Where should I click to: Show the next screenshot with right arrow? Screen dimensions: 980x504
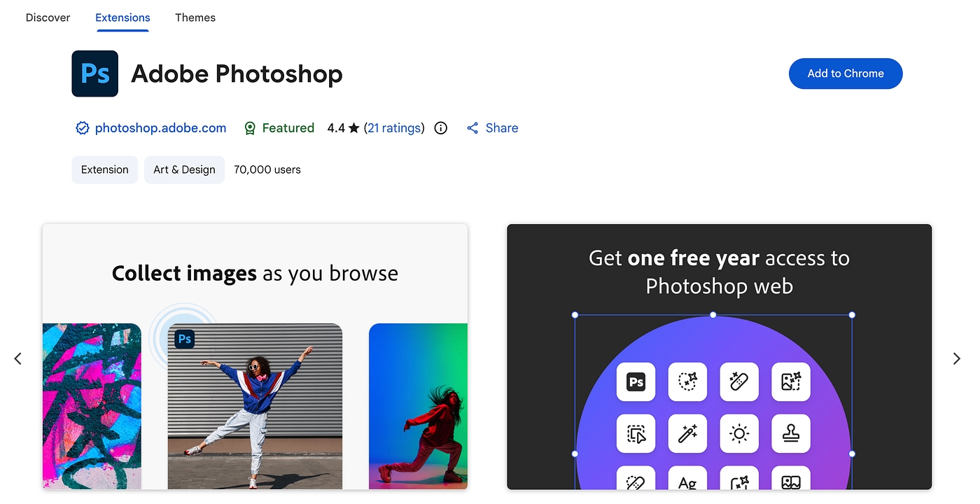957,358
